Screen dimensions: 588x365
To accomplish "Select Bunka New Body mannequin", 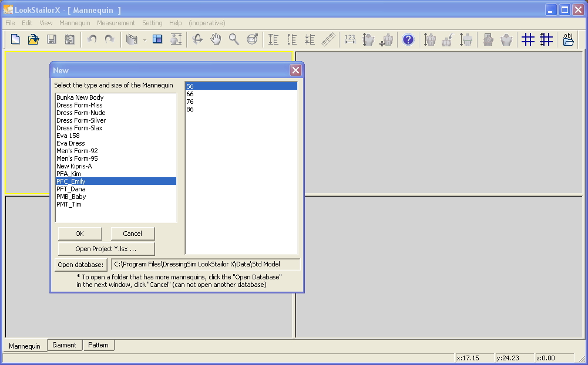I will pos(116,97).
